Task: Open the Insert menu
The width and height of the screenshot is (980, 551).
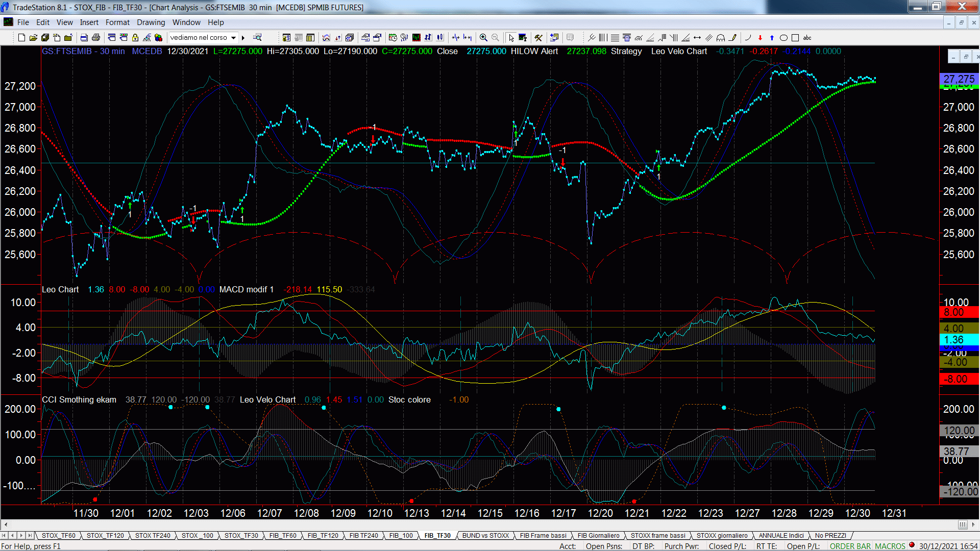Action: tap(89, 22)
